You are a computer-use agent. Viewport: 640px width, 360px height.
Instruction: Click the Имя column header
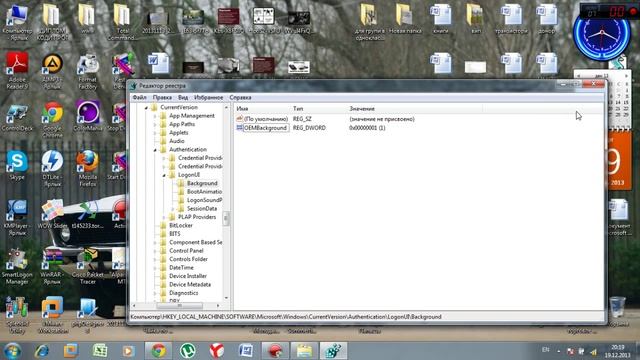coord(242,109)
